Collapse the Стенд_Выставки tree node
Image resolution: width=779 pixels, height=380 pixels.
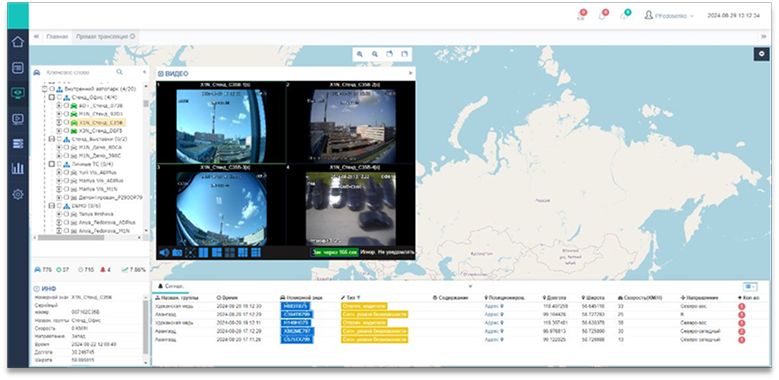(x=52, y=139)
